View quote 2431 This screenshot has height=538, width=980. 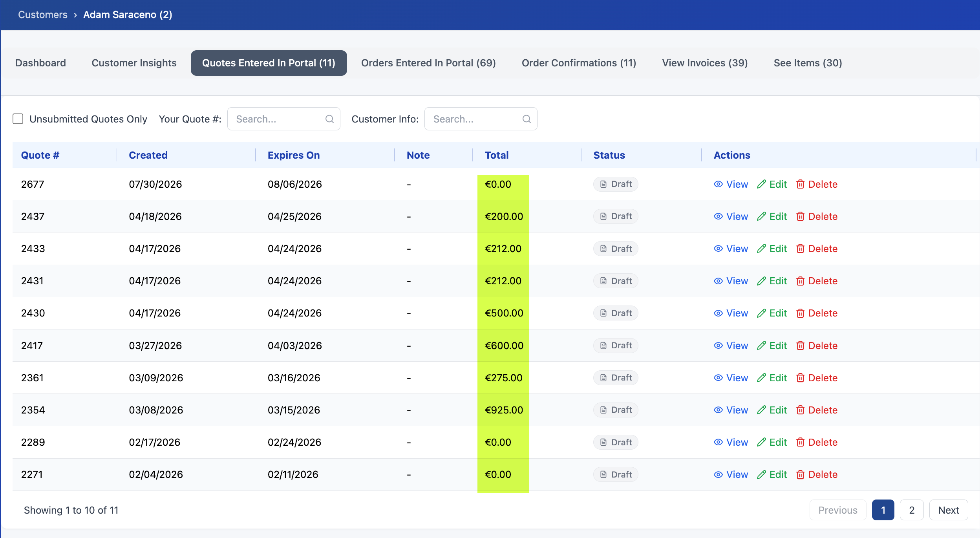tap(731, 281)
